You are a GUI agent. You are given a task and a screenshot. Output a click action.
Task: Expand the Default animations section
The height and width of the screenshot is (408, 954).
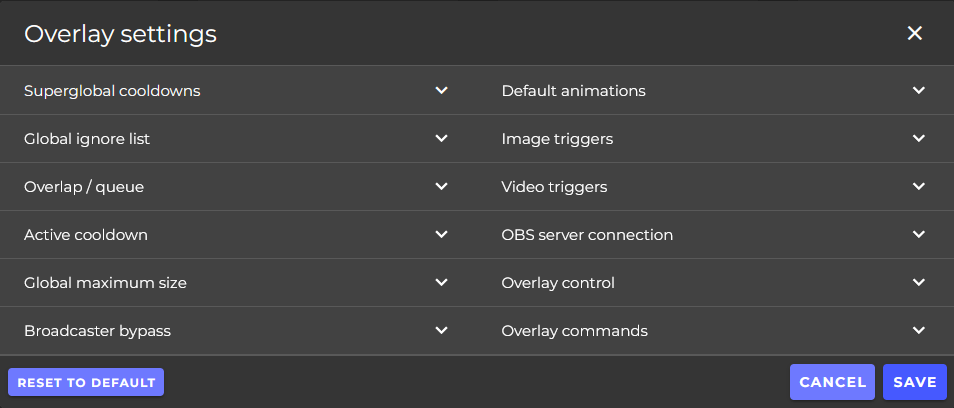[x=714, y=91]
